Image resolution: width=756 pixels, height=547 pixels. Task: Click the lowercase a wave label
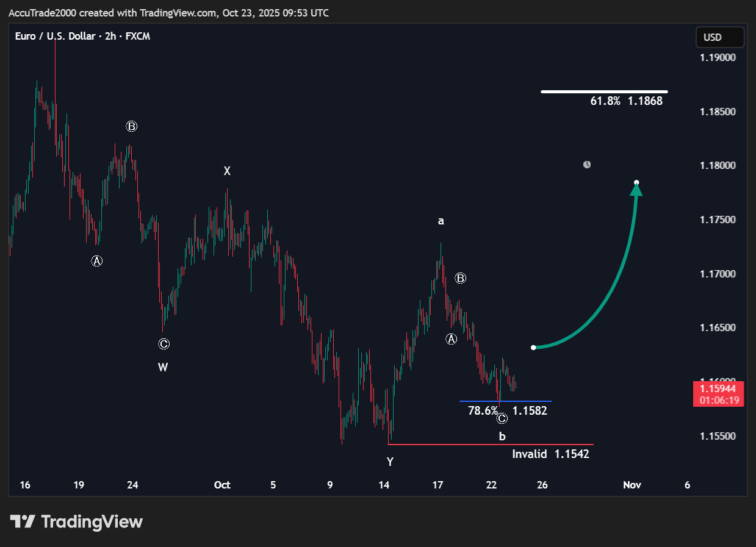tap(441, 221)
